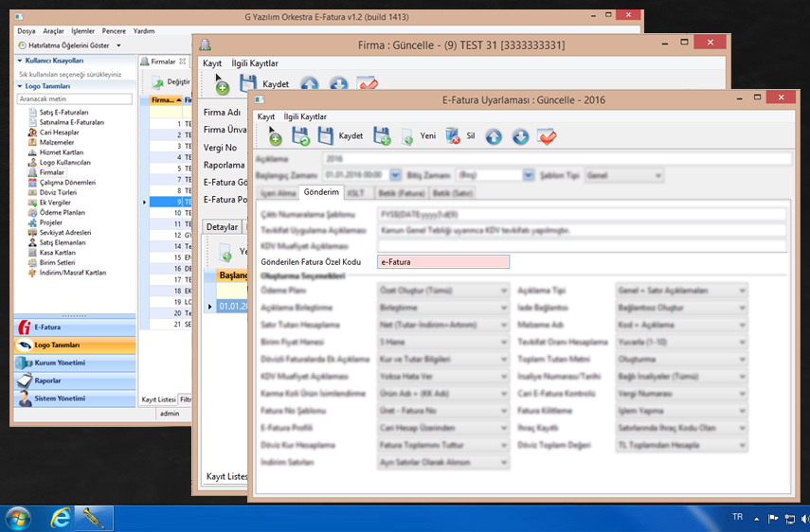Open Malzemeler in sidebar tree
Screen dimensions: 810x532
(x=57, y=142)
